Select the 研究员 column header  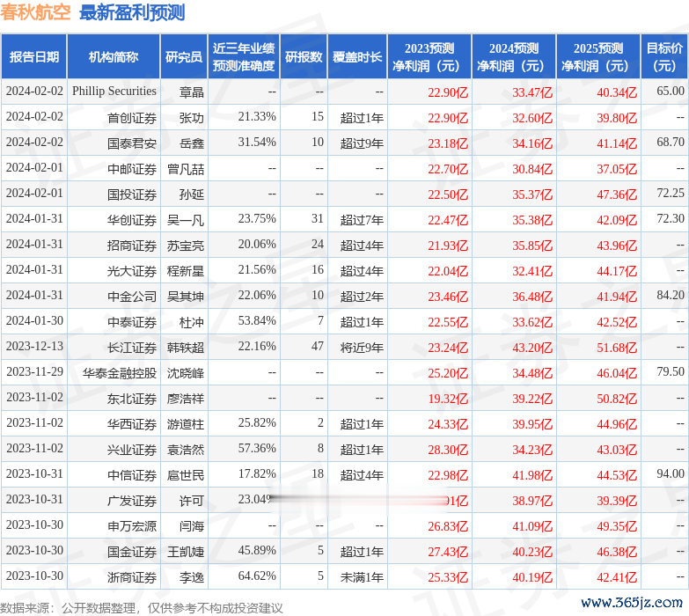click(184, 56)
